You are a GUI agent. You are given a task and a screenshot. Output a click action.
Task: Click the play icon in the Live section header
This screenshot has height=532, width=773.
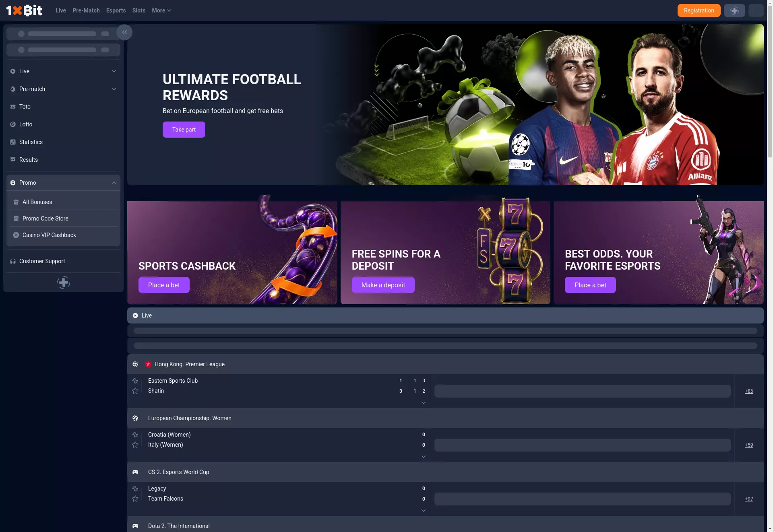(135, 315)
